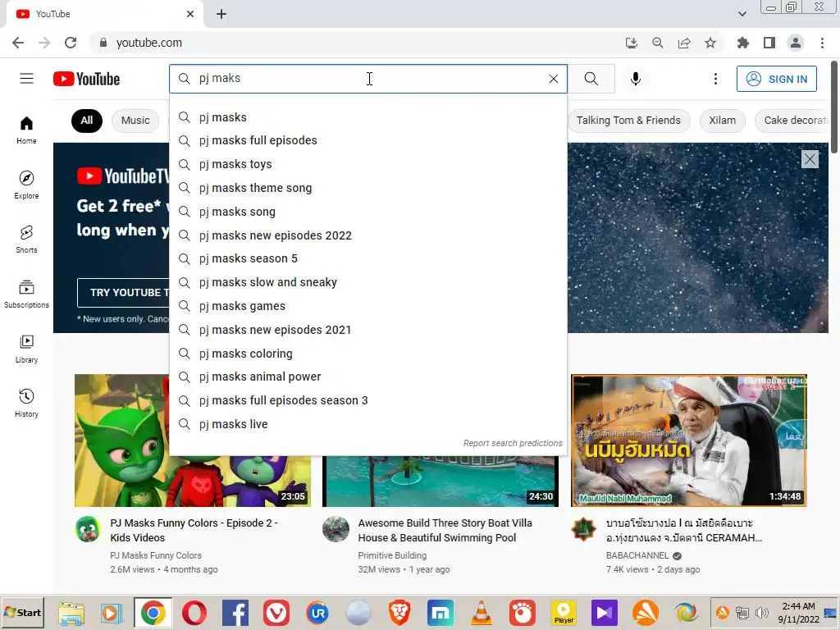840x630 pixels.
Task: Click in the search input field
Action: click(370, 79)
